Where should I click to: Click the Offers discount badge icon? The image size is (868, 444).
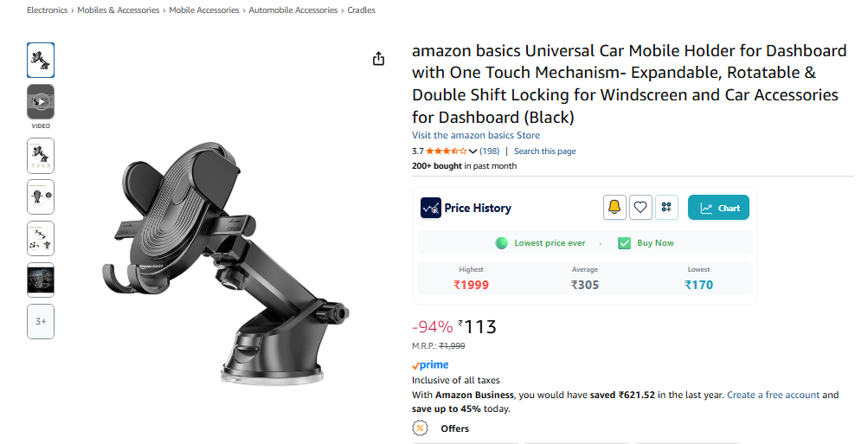[421, 428]
